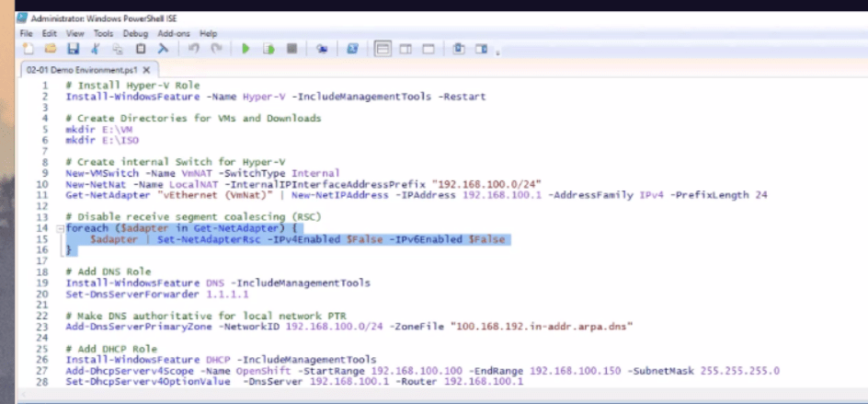This screenshot has width=868, height=404.
Task: Clear the console pane icon
Action: point(163,49)
